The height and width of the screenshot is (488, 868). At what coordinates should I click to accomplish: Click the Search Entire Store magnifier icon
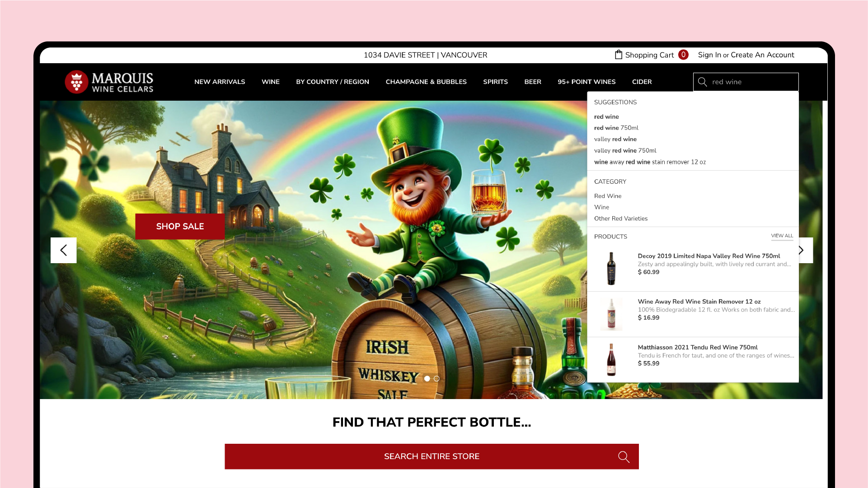pyautogui.click(x=624, y=456)
